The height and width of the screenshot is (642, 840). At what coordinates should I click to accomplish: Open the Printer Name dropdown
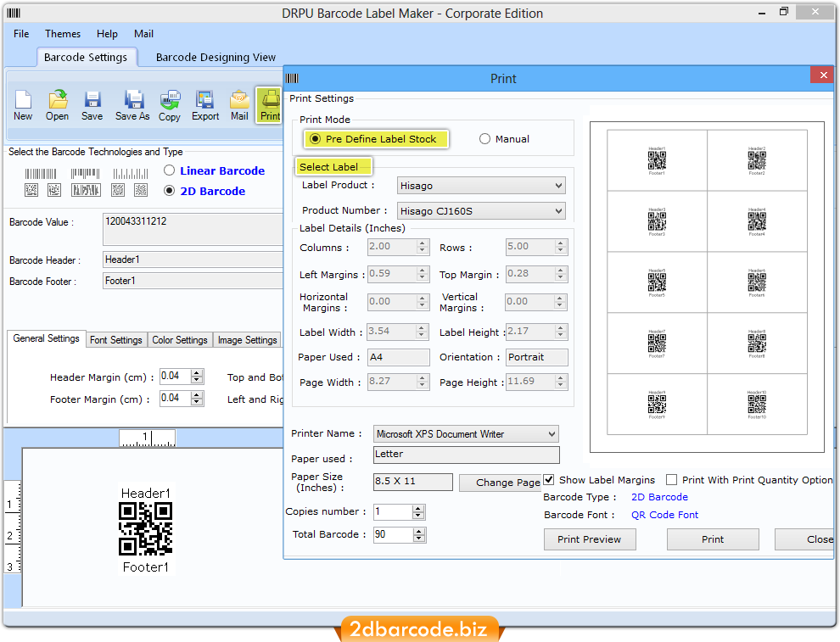(466, 434)
